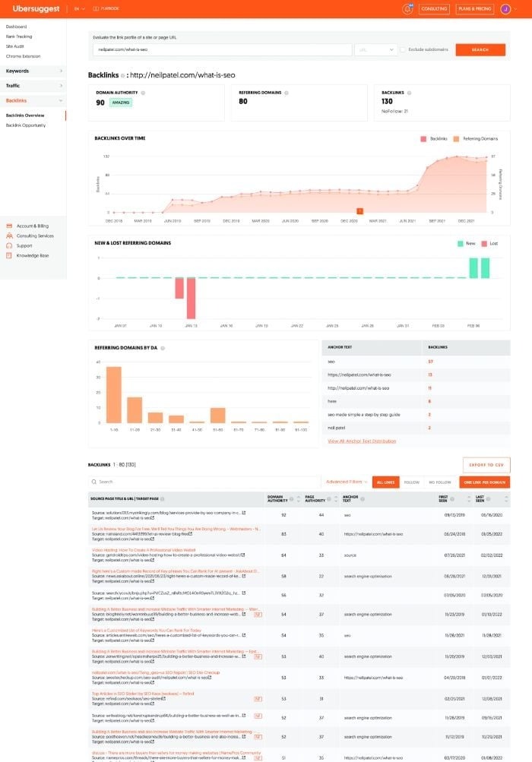Click info icon next to Domain Authority card
Viewport: 532px width, 762px height.
click(143, 93)
